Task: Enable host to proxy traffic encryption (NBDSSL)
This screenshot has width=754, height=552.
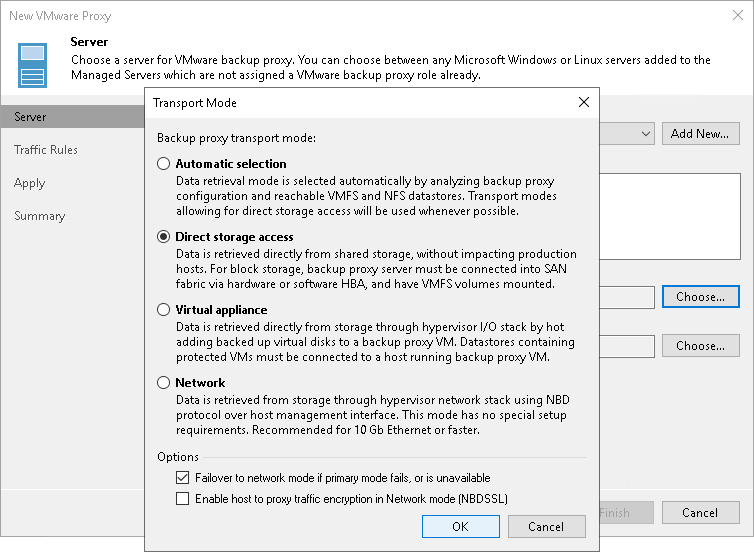Action: click(182, 499)
